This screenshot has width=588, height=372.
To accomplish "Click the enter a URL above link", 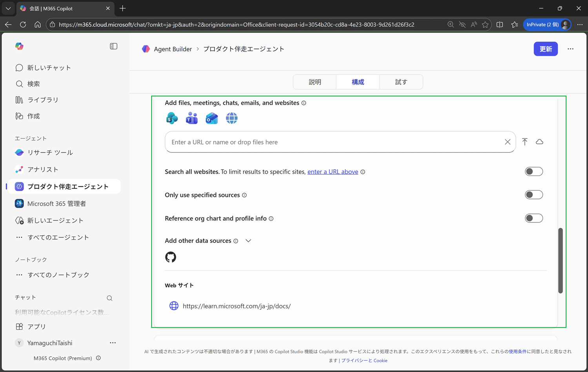I will pos(333,172).
